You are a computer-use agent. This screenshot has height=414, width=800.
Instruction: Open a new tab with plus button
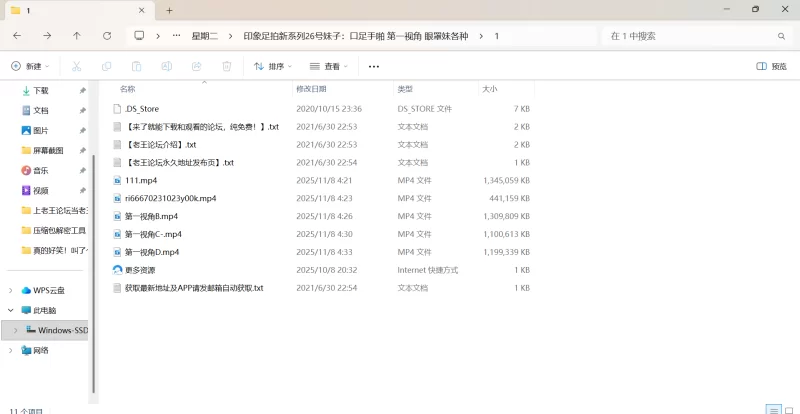169,10
